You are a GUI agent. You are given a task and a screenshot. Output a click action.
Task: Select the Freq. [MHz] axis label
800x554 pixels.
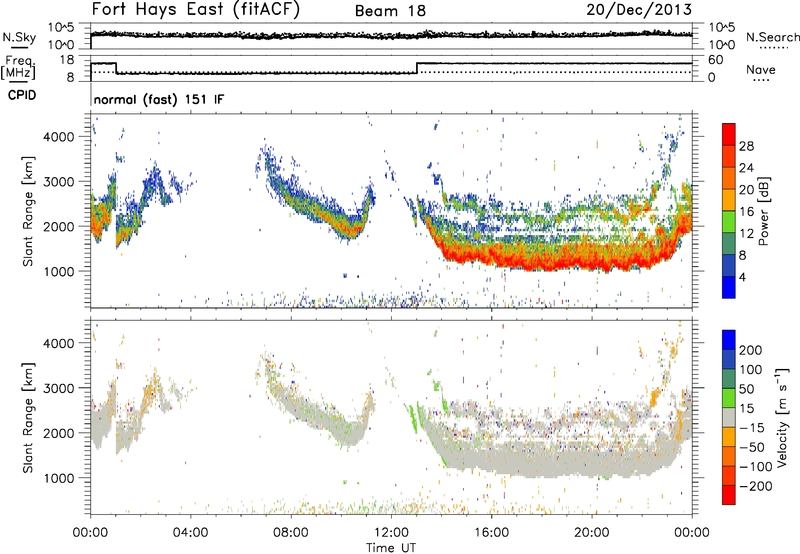19,67
